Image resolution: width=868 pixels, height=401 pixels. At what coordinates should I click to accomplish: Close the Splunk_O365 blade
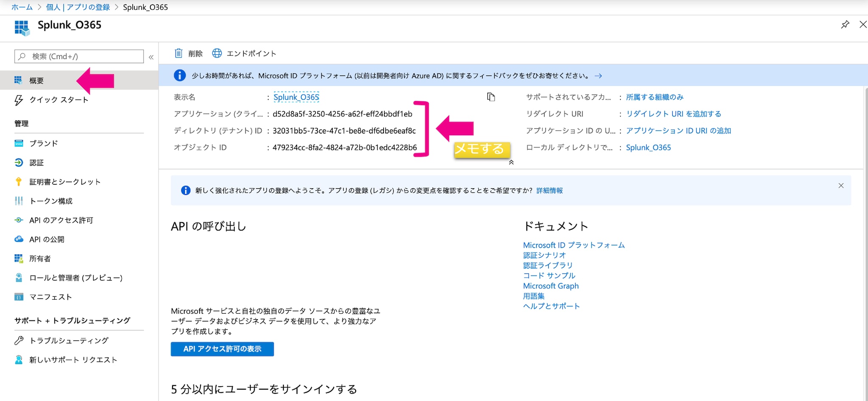pyautogui.click(x=863, y=25)
